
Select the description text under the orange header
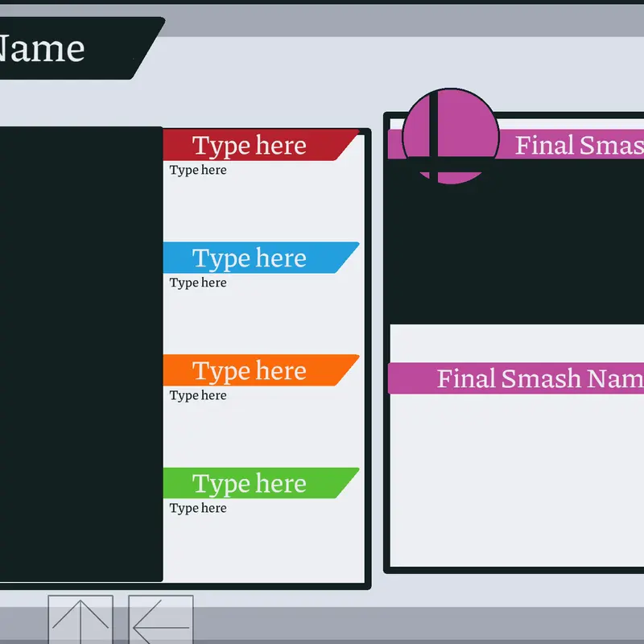tap(198, 395)
